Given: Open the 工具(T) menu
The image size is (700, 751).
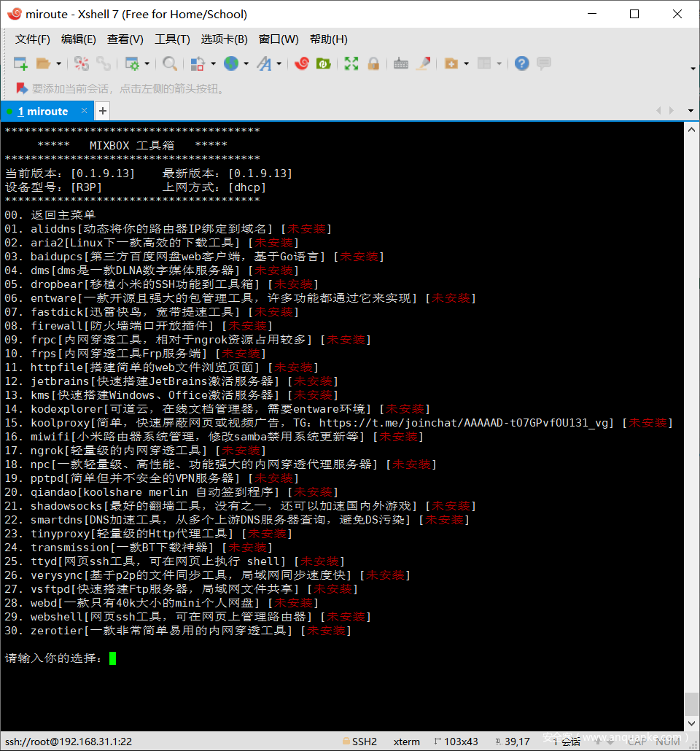Looking at the screenshot, I should [172, 39].
